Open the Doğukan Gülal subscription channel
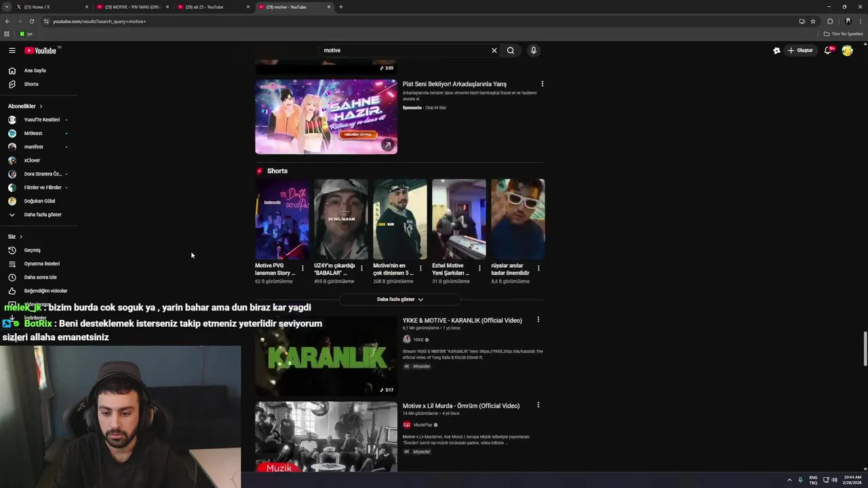Image resolution: width=868 pixels, height=488 pixels. [x=39, y=201]
